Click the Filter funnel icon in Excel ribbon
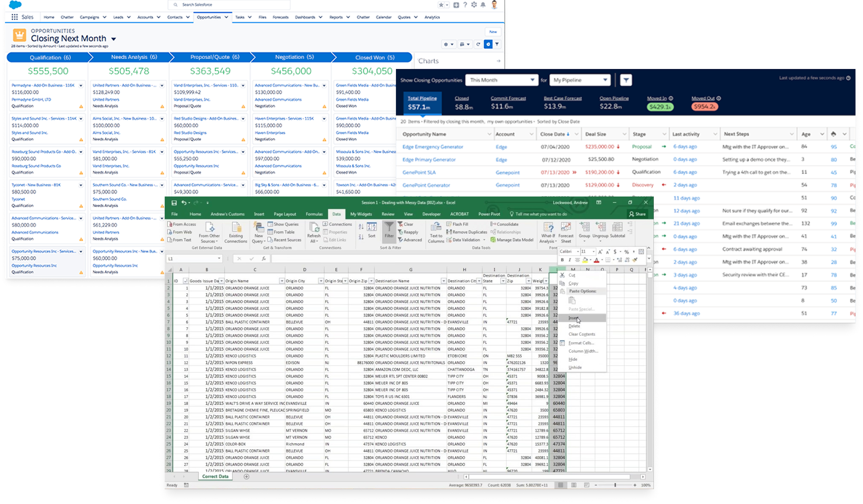 389,227
